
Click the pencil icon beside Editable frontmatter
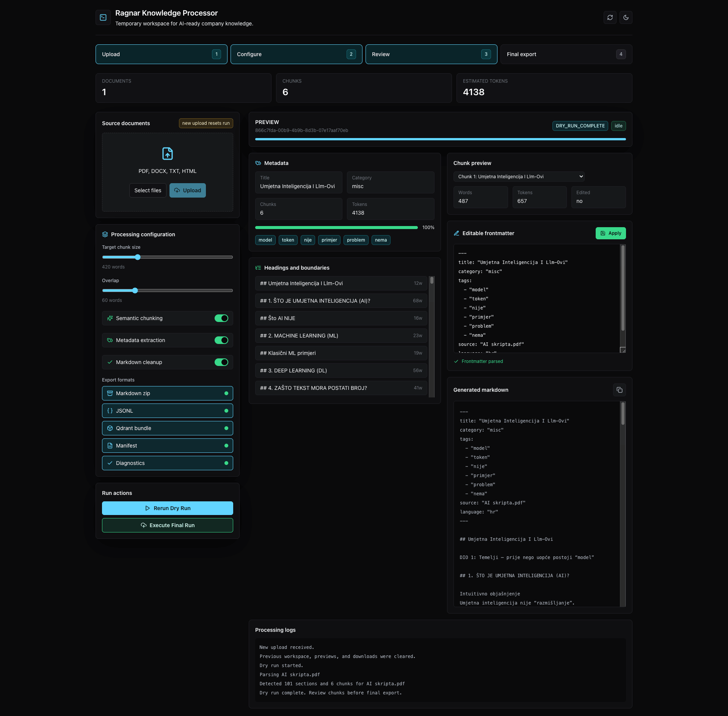click(457, 233)
